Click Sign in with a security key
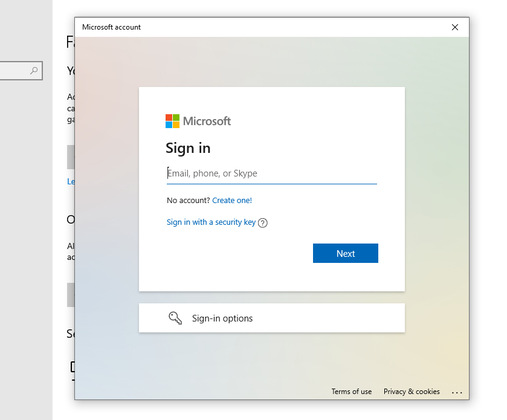The width and height of the screenshot is (507, 420). click(211, 222)
